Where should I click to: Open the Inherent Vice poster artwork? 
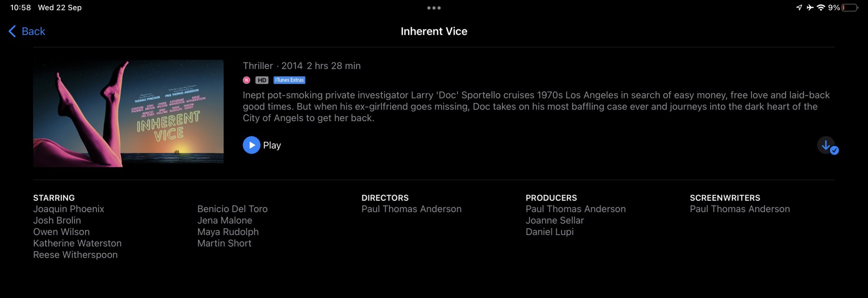click(x=128, y=113)
